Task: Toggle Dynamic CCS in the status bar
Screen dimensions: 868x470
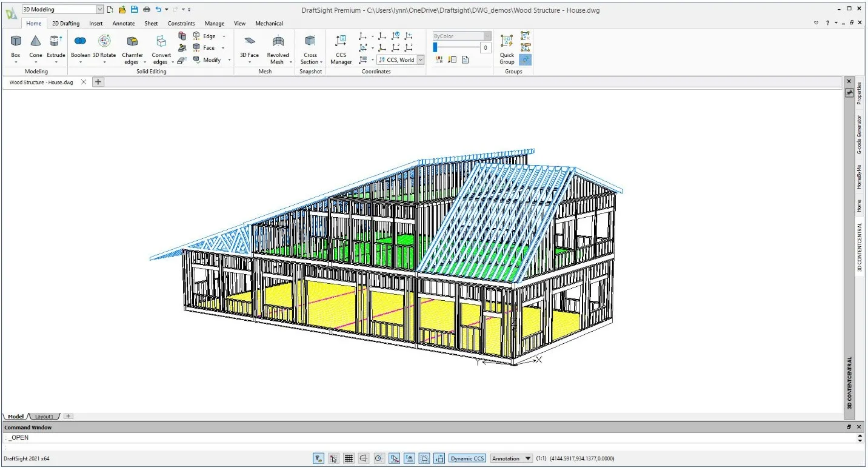Action: click(x=467, y=458)
